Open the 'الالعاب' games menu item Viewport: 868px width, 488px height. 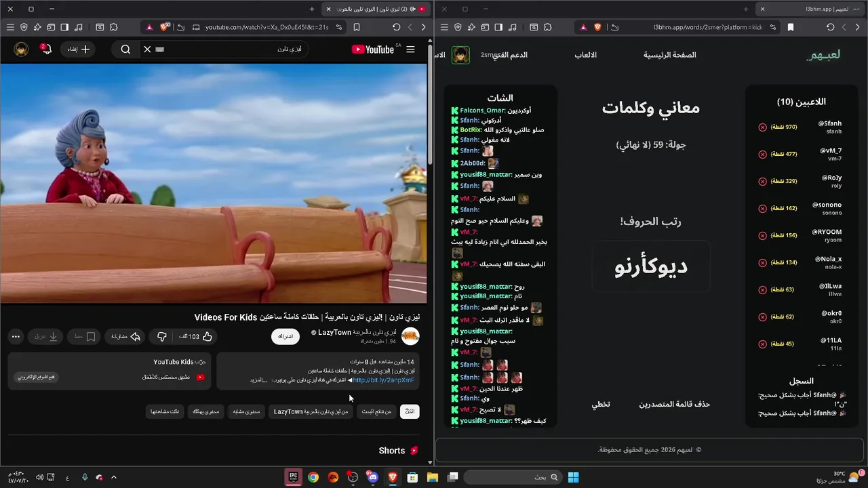[586, 55]
